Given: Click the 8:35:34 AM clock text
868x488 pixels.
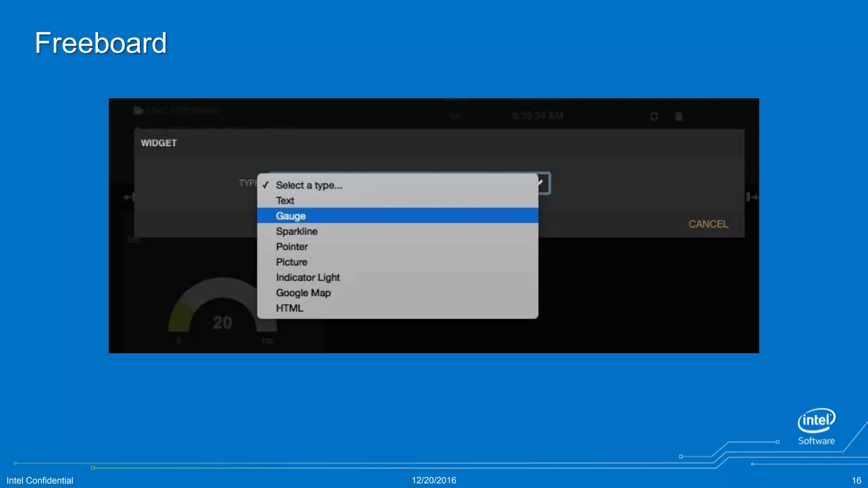Looking at the screenshot, I should click(x=538, y=116).
